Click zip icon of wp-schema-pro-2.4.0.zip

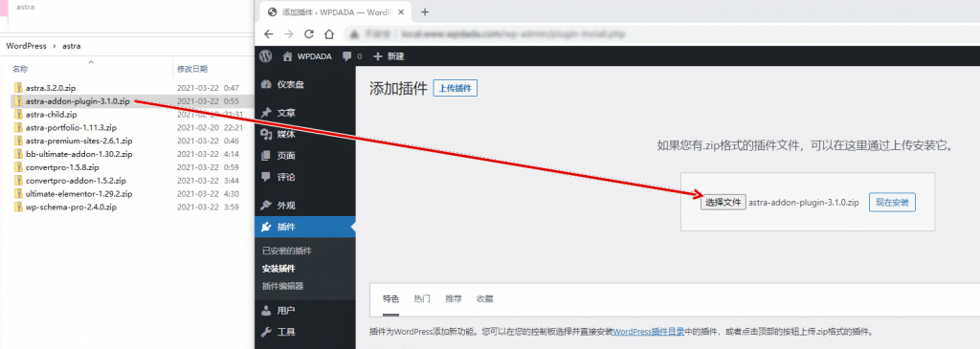(19, 207)
